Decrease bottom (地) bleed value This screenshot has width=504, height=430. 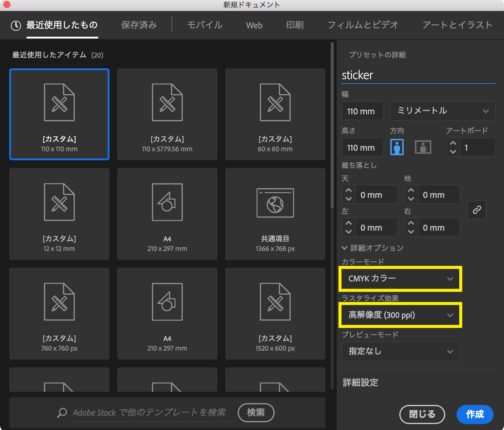[411, 199]
